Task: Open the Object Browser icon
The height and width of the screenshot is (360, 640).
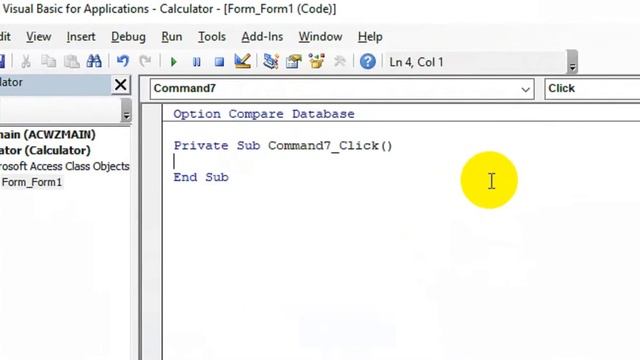Action: pos(316,62)
